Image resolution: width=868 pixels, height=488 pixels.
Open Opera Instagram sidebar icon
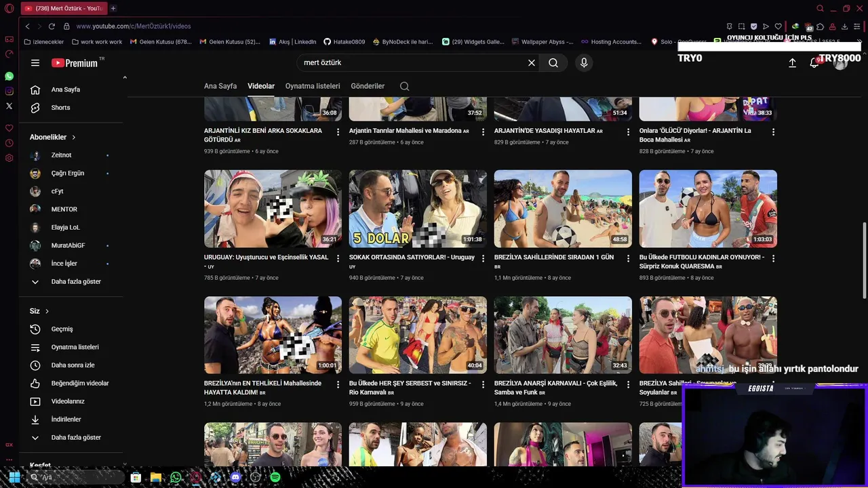pyautogui.click(x=9, y=91)
